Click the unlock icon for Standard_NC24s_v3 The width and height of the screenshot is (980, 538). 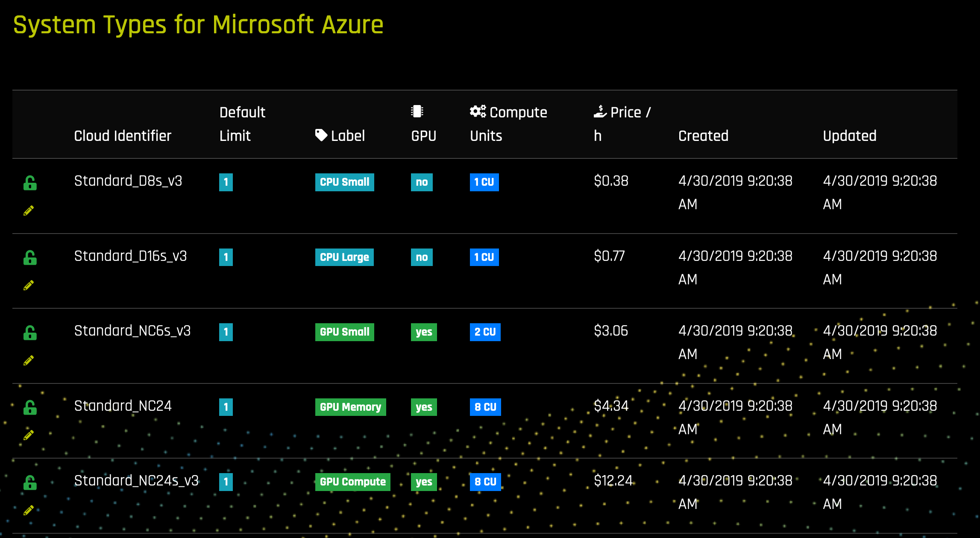[30, 482]
